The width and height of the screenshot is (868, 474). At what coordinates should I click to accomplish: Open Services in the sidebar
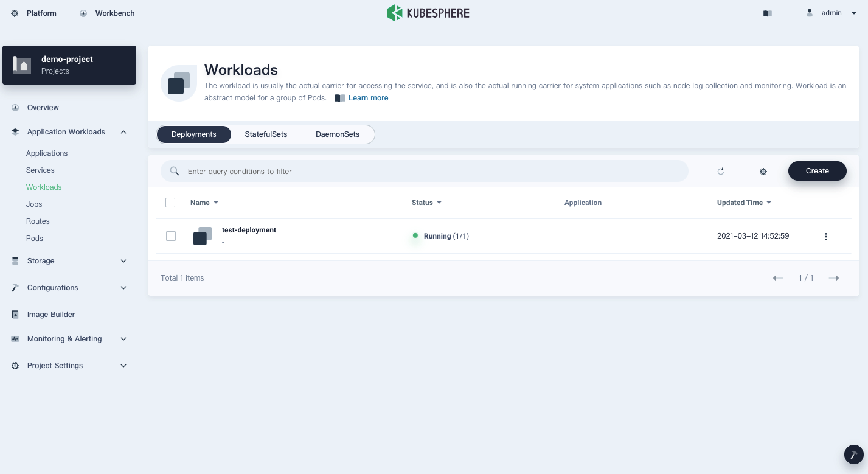tap(40, 170)
